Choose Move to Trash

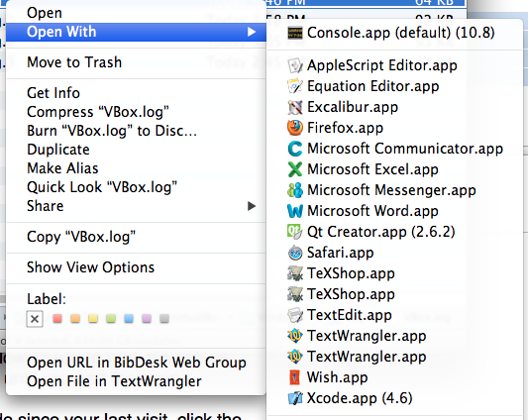pos(136,62)
